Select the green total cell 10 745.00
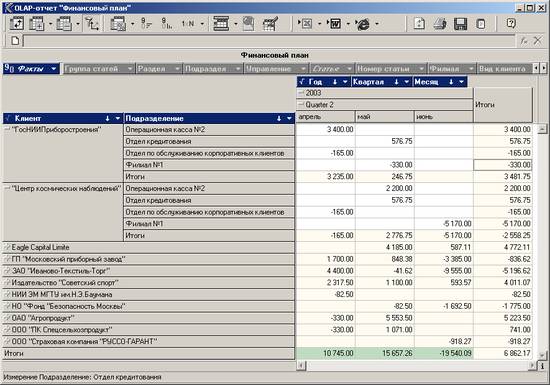Image resolution: width=550 pixels, height=385 pixels. [326, 353]
